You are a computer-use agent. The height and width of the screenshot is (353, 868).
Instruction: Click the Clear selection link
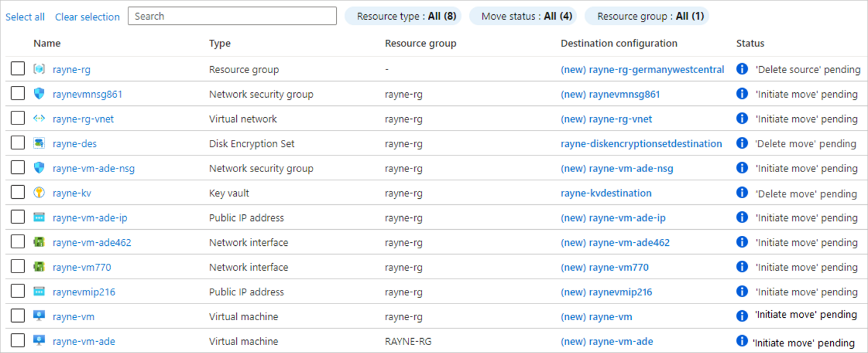click(87, 17)
